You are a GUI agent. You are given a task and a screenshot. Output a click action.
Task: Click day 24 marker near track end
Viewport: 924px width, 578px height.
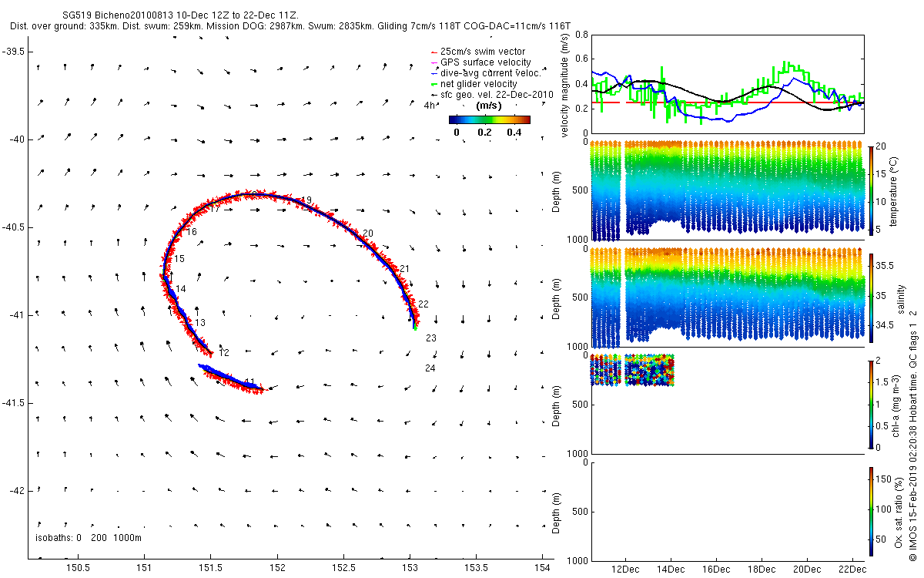point(430,368)
